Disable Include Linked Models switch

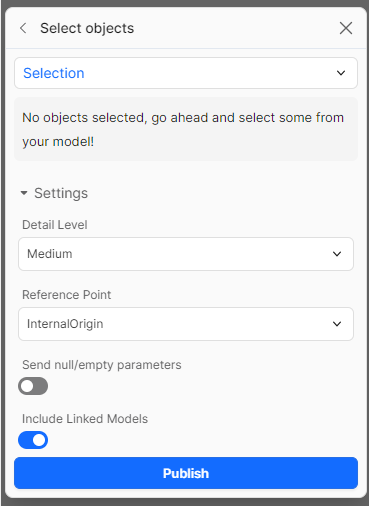33,440
